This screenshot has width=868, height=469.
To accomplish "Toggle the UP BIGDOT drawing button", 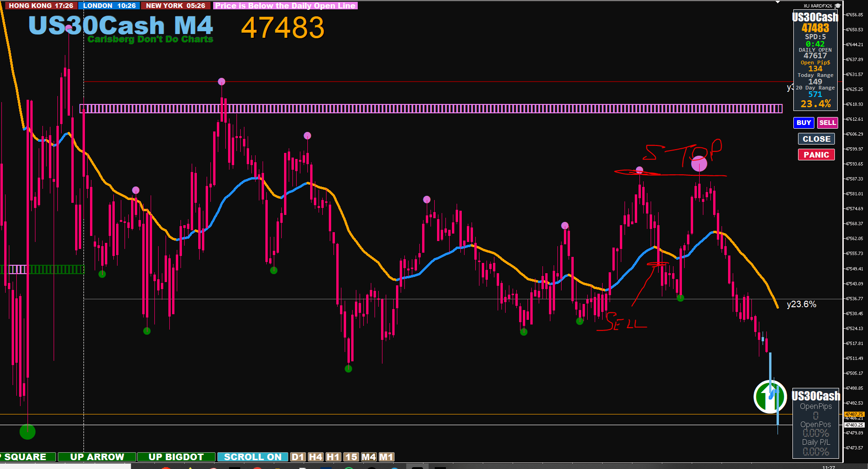I will [176, 457].
